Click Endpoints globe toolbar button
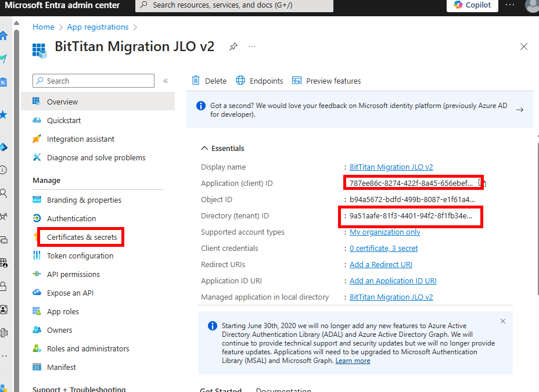This screenshot has width=539, height=392. [x=260, y=81]
